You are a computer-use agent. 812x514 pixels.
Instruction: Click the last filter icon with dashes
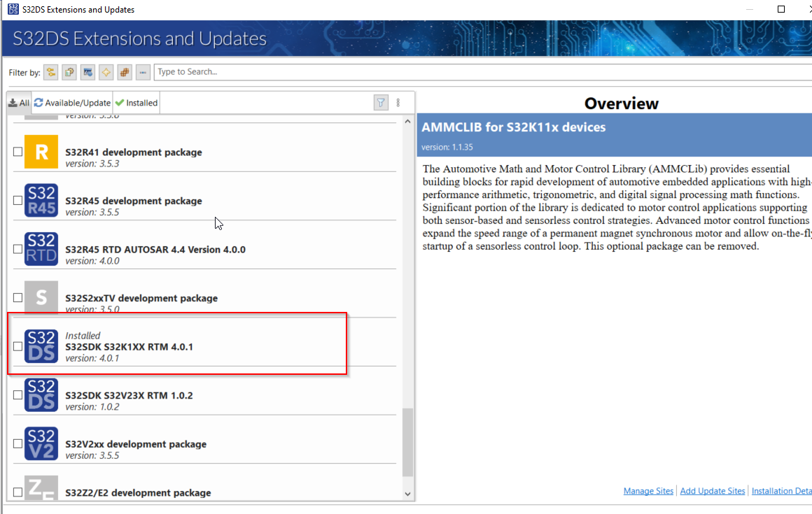143,73
